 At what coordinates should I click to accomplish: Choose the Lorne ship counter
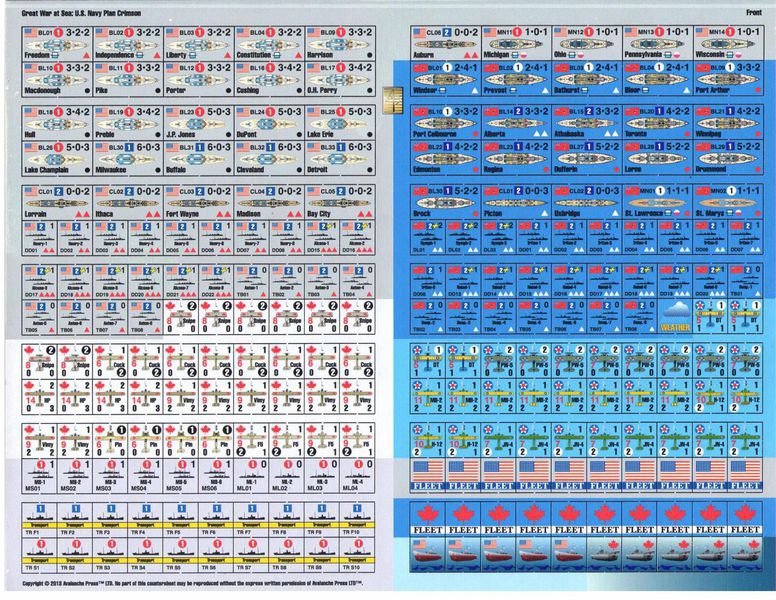tap(658, 158)
